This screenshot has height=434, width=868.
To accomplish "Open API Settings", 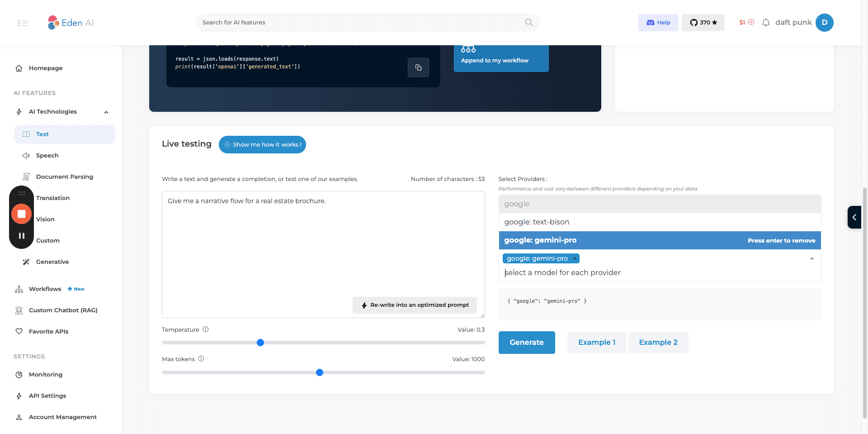I will tap(47, 396).
